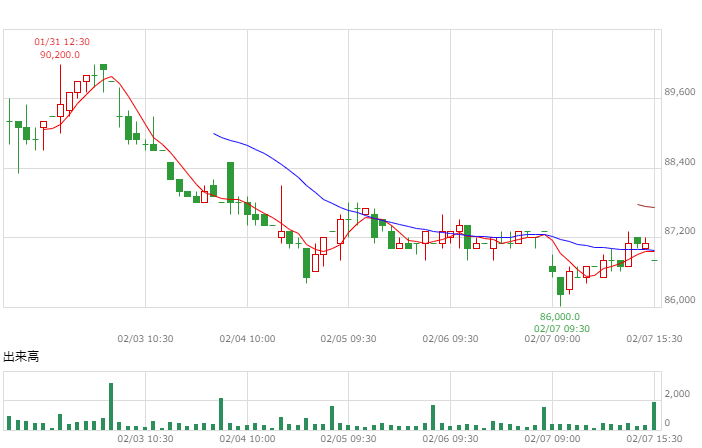This screenshot has height=448, width=702.
Task: Click 02/03 10:30 under the volume chart
Action: (x=146, y=439)
